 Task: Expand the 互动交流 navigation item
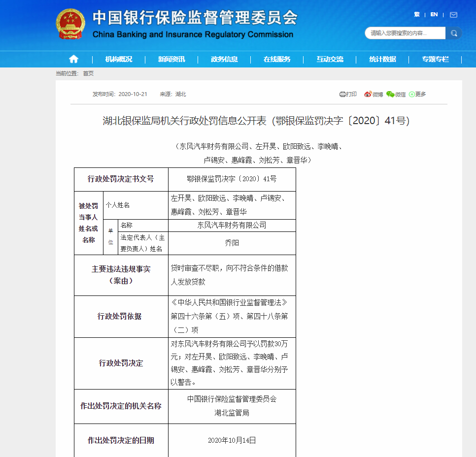(330, 59)
